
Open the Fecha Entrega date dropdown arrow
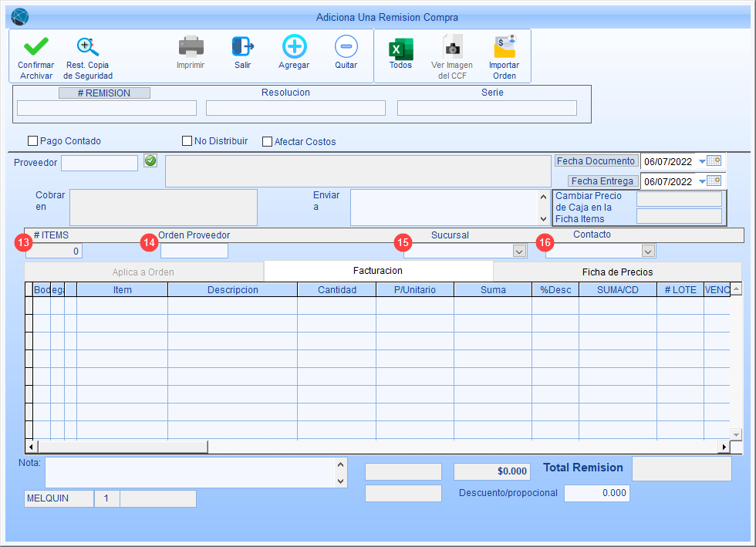point(703,181)
